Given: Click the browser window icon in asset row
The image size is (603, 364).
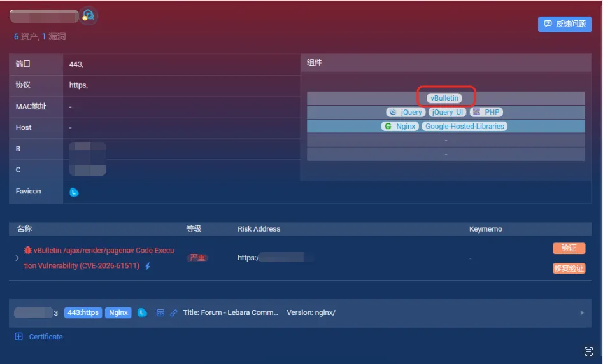Looking at the screenshot, I should click(160, 313).
